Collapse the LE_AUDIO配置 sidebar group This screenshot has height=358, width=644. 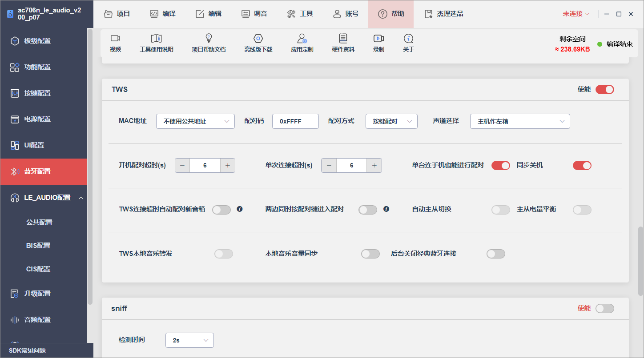(81, 198)
